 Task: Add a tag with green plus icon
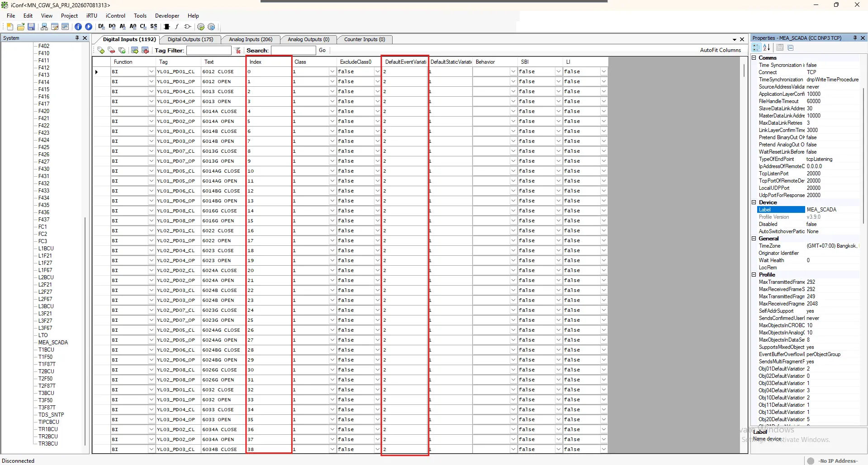[x=101, y=50]
